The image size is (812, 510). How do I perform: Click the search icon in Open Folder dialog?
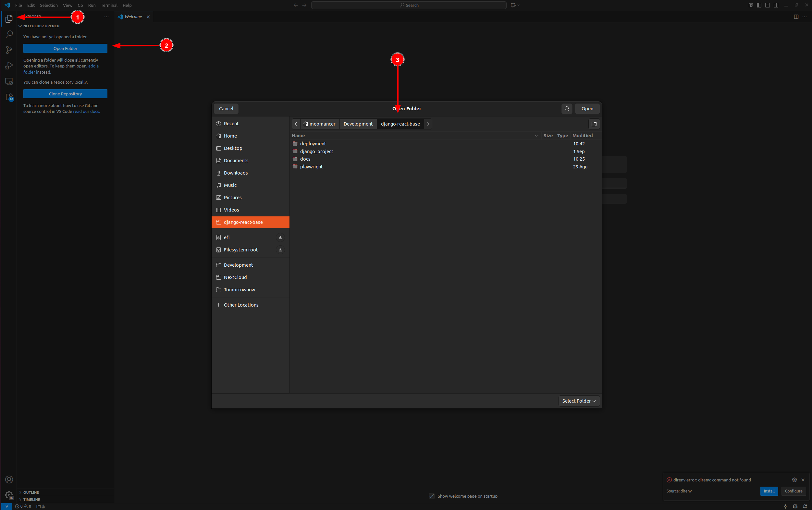click(567, 109)
